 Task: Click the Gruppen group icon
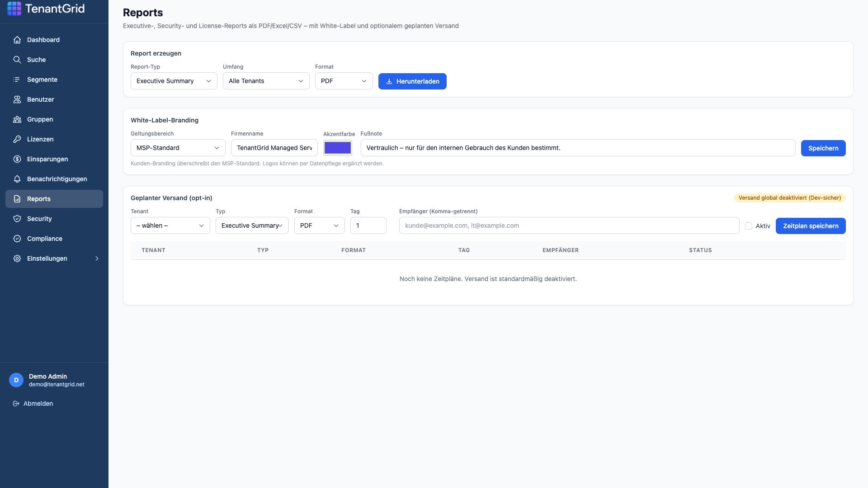[17, 119]
